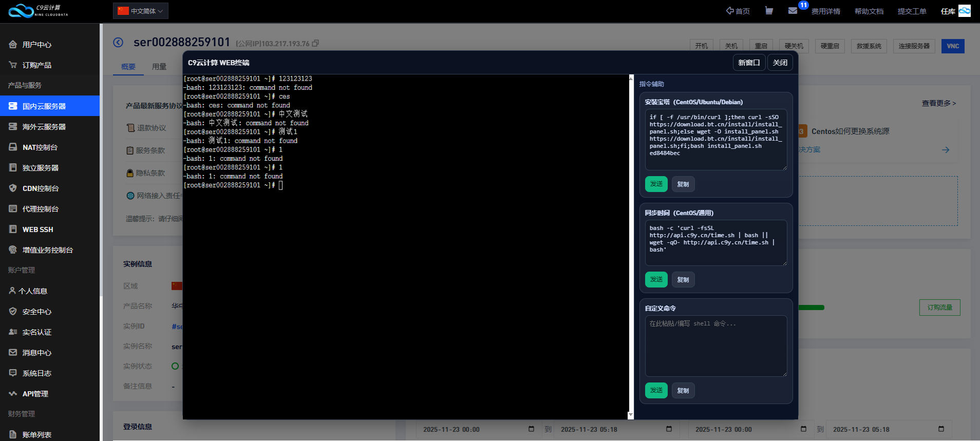The height and width of the screenshot is (441, 980).
Task: Click the API管理 sidebar icon
Action: pyautogui.click(x=13, y=393)
